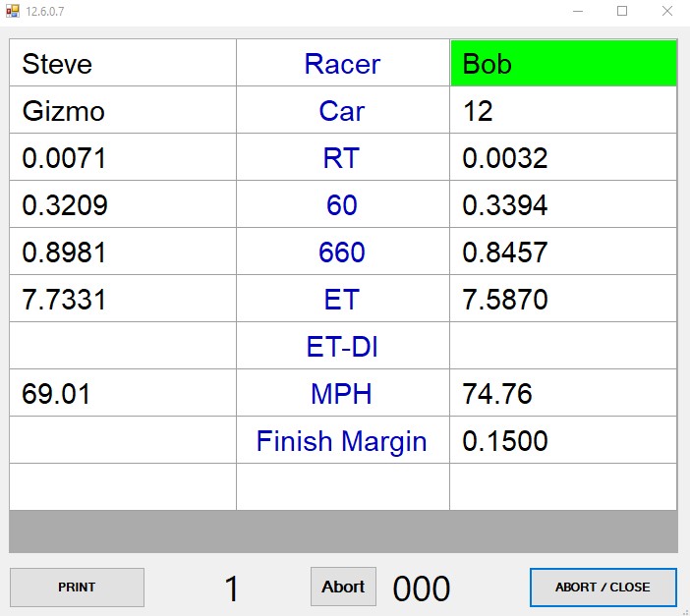This screenshot has width=690, height=616.
Task: Click the Finish Margin label
Action: pyautogui.click(x=342, y=440)
